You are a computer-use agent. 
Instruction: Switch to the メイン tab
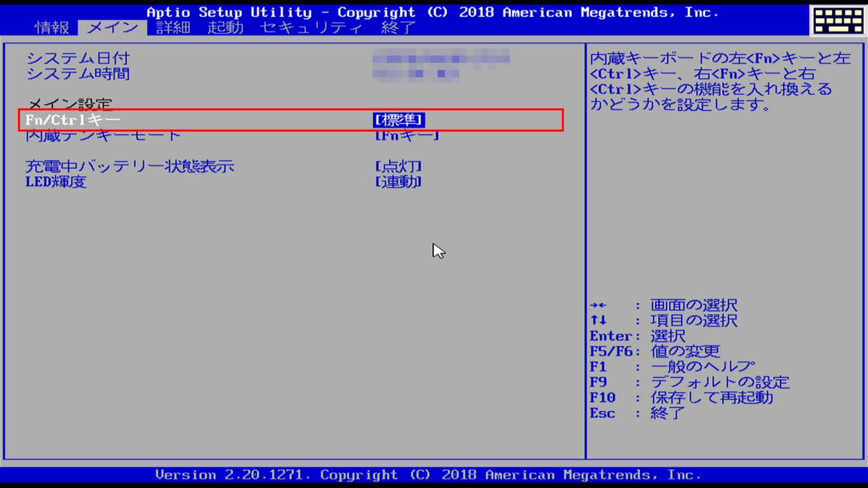pos(111,27)
